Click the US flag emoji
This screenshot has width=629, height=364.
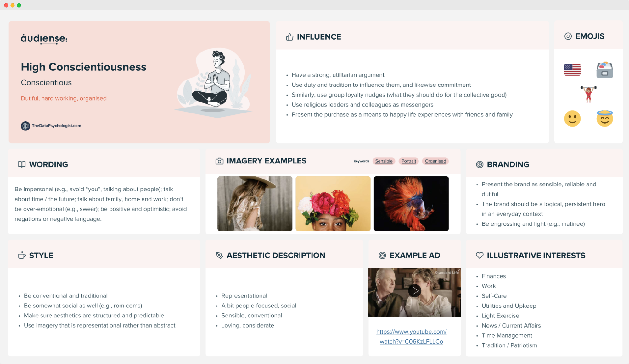coord(572,71)
